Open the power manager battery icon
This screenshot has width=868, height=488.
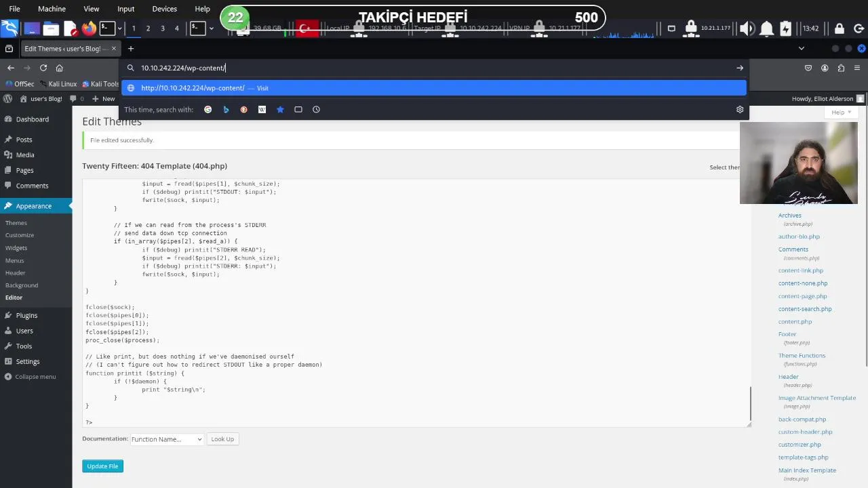785,28
